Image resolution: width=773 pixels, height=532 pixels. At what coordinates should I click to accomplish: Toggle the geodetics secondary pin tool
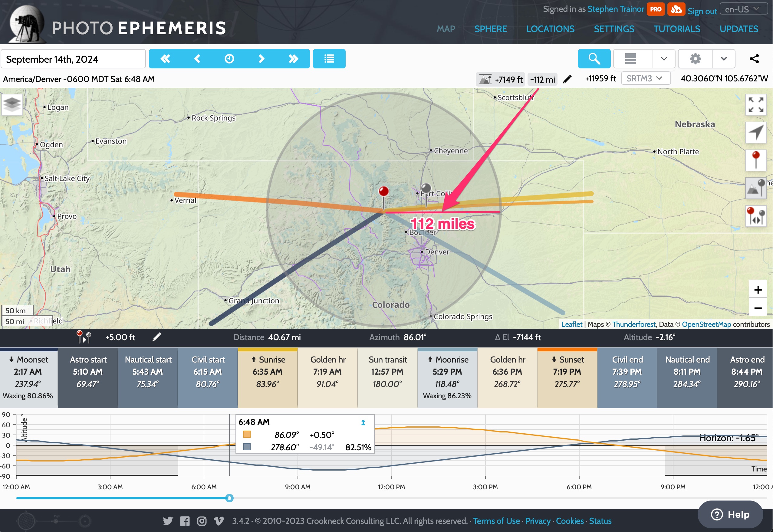pyautogui.click(x=756, y=188)
